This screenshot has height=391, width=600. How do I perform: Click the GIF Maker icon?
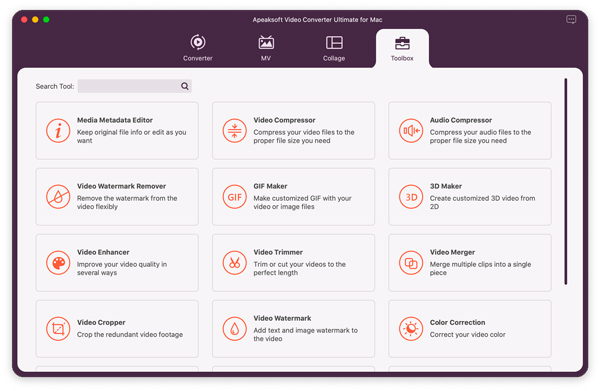235,197
